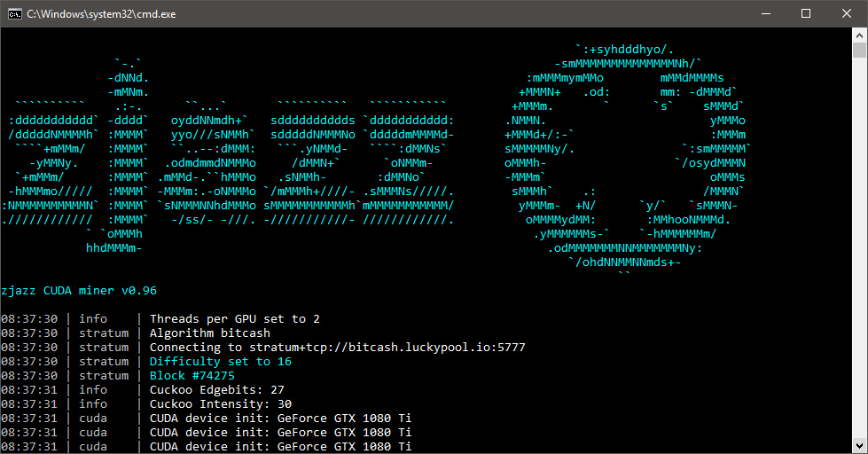Click the stratum+tcp://bitcash.luckypool.io:5777 connecting line
The width and height of the screenshot is (868, 454).
point(337,347)
